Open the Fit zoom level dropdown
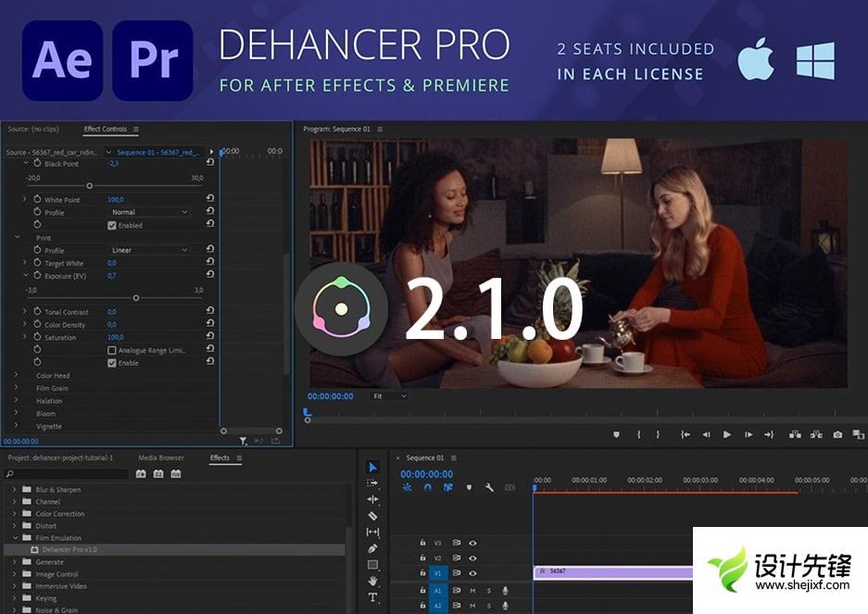 (x=390, y=396)
